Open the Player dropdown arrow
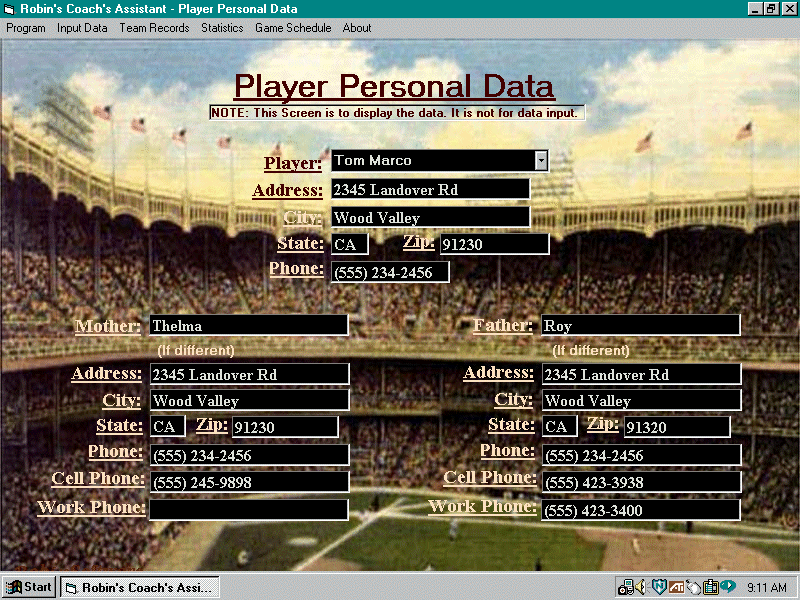The height and width of the screenshot is (600, 800). 541,161
